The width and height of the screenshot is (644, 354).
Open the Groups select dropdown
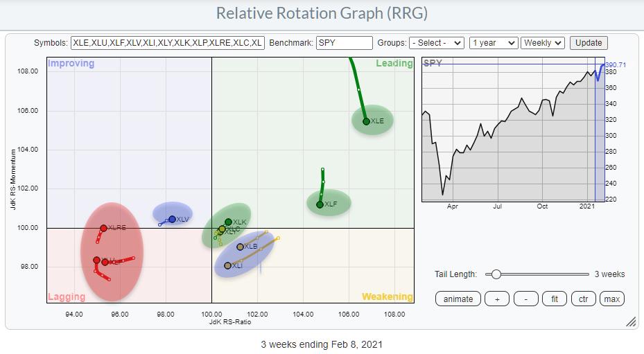tap(436, 43)
